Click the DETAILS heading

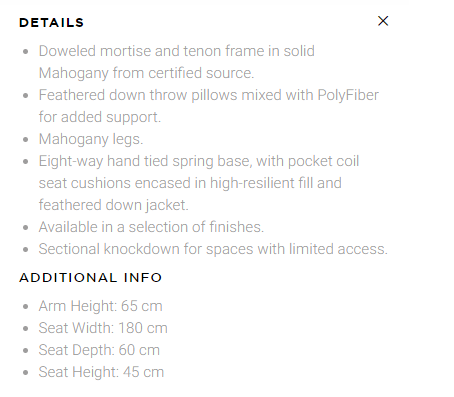click(x=51, y=23)
